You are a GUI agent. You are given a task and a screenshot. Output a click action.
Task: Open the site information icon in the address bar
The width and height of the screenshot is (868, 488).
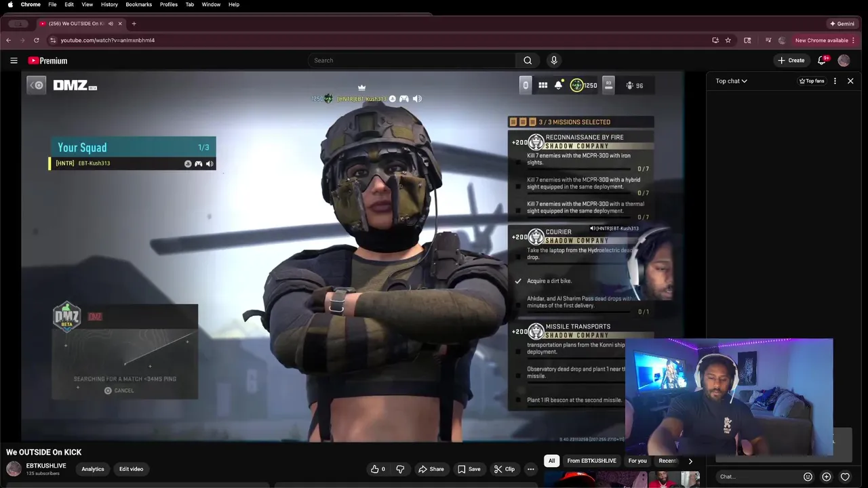pyautogui.click(x=53, y=40)
